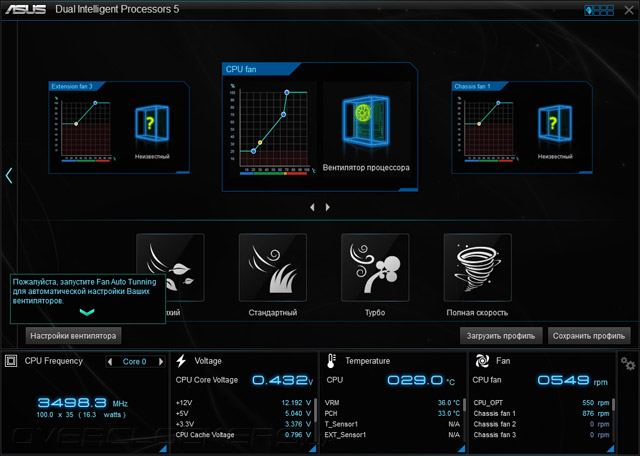Click the Вентилятор процессора label
Screen dimensions: 640x456
pyautogui.click(x=366, y=167)
